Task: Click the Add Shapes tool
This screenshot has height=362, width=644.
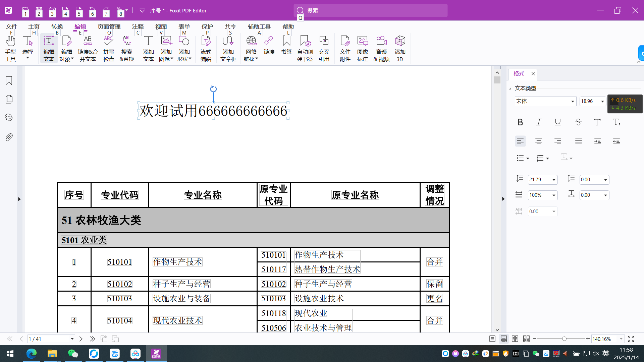Action: click(x=184, y=49)
